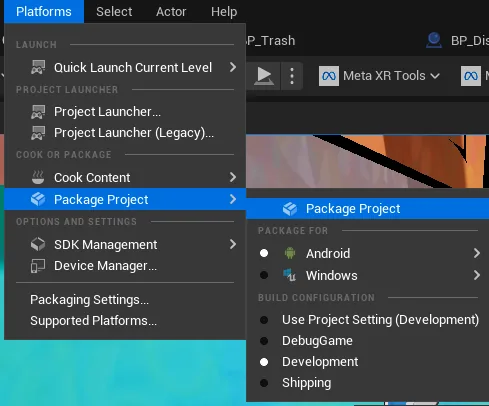Click the Meta XR Tools logo icon
Viewport: 489px width, 406px height.
[x=329, y=76]
